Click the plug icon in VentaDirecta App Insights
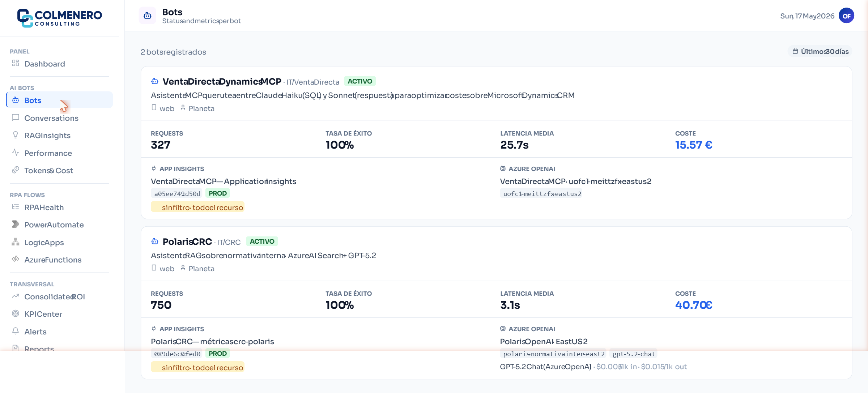868x393 pixels. pyautogui.click(x=154, y=168)
